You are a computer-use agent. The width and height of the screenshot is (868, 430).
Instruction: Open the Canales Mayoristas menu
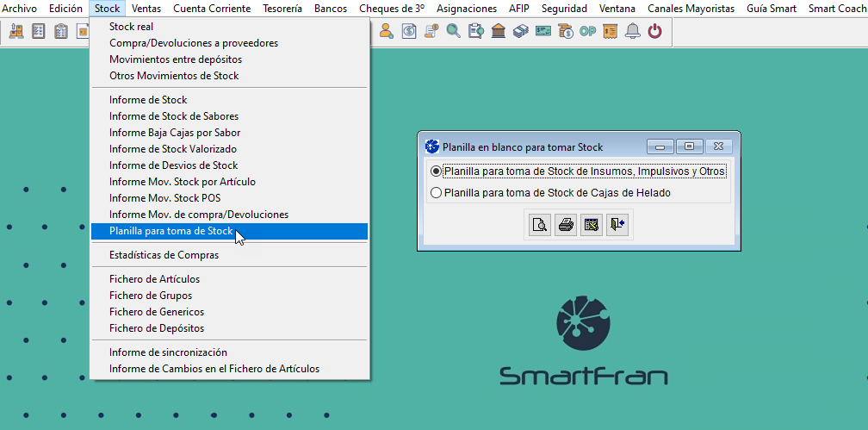tap(691, 9)
